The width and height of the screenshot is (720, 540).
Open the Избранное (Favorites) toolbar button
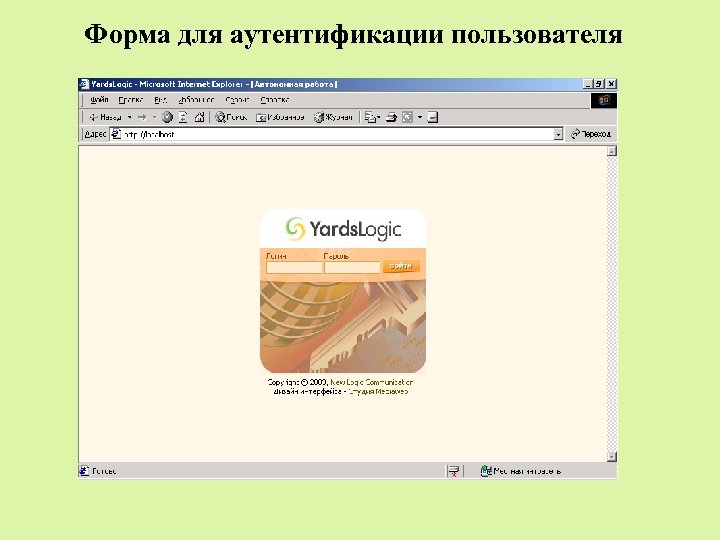pyautogui.click(x=280, y=118)
